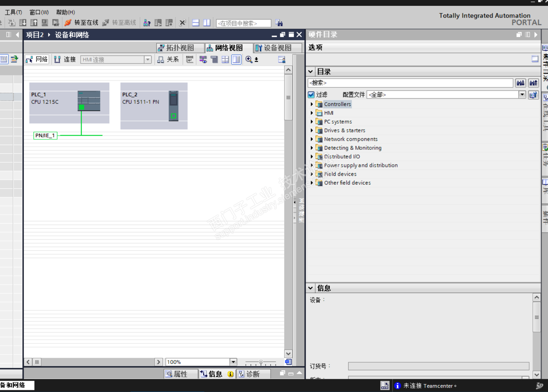Split the editor space horizontally
Image resolution: width=548 pixels, height=392 pixels.
[x=196, y=23]
